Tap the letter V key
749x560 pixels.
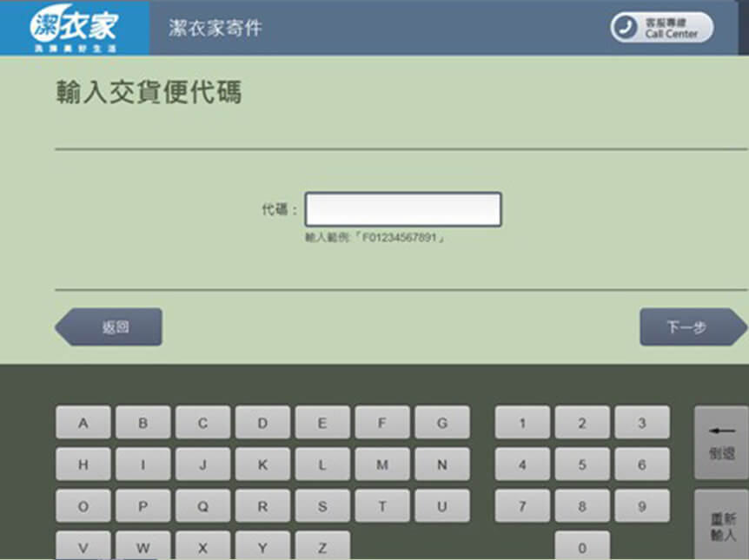(x=83, y=546)
